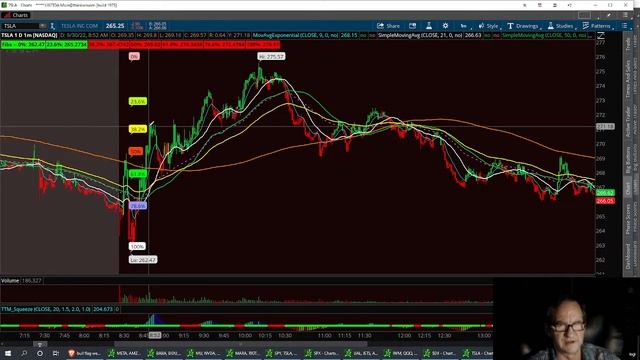This screenshot has height=360, width=640.
Task: Click the 23.6% green label in the Fibs header row
Action: [x=66, y=44]
